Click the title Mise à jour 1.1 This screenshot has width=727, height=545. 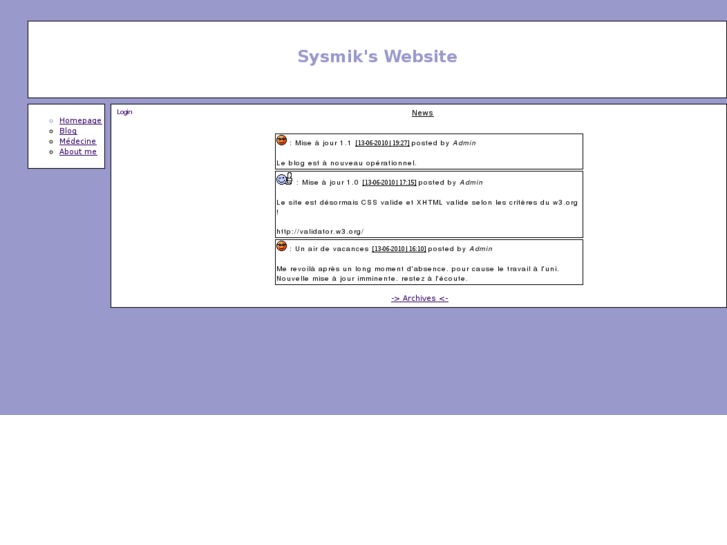pos(323,143)
